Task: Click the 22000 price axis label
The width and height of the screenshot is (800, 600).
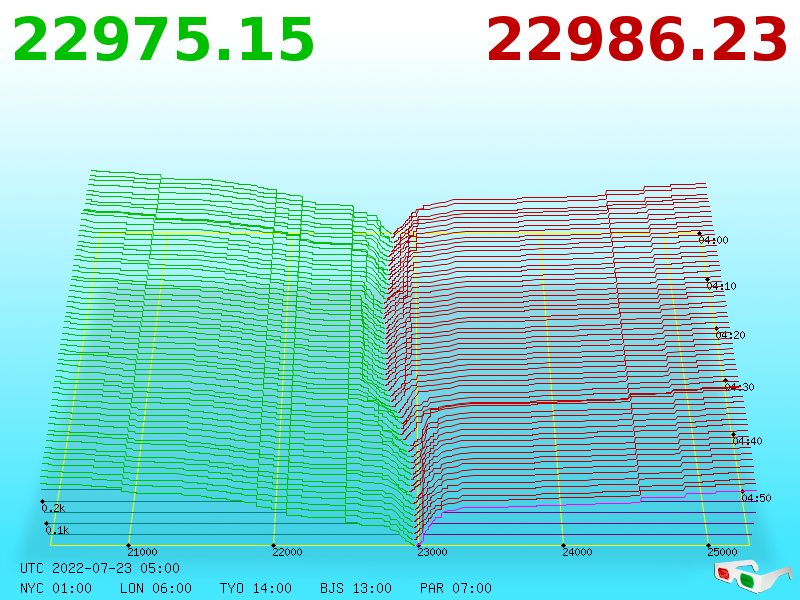Action: pyautogui.click(x=287, y=552)
